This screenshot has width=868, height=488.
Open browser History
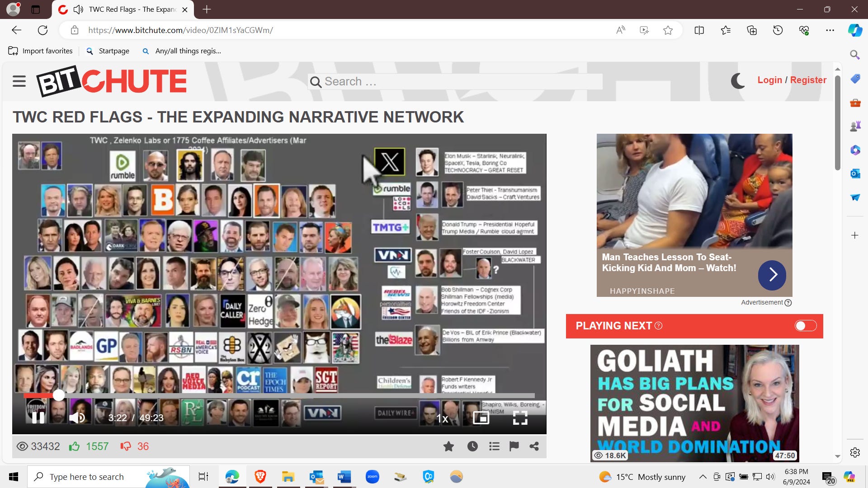[778, 30]
